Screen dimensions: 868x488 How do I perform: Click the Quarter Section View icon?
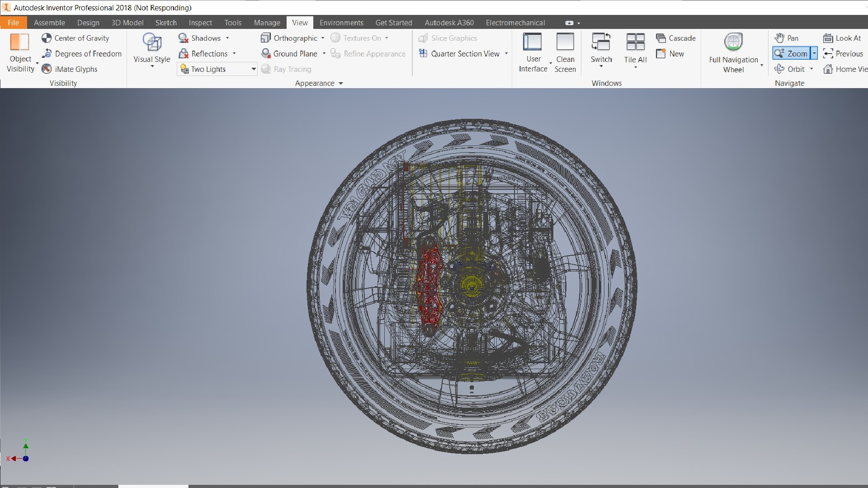423,53
